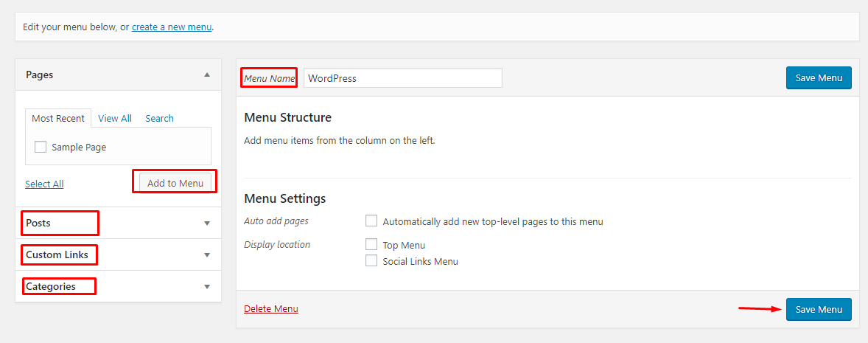Click the Select All link
The image size is (868, 343).
pos(44,184)
